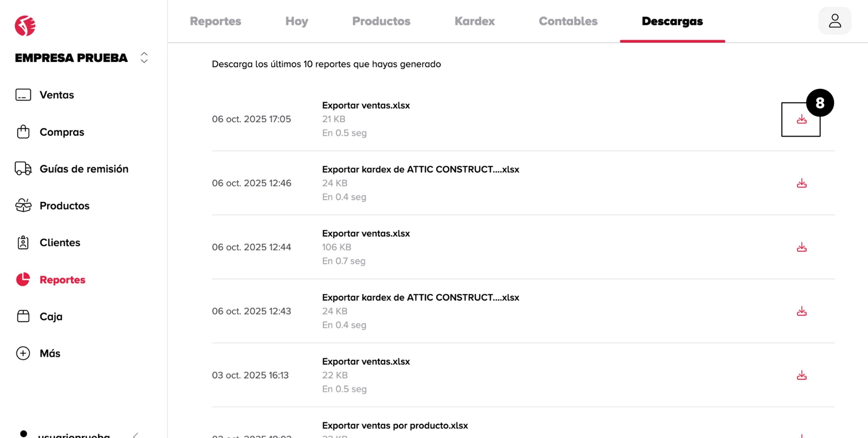
Task: Collapse the sidebar using bottom chevron
Action: [136, 435]
